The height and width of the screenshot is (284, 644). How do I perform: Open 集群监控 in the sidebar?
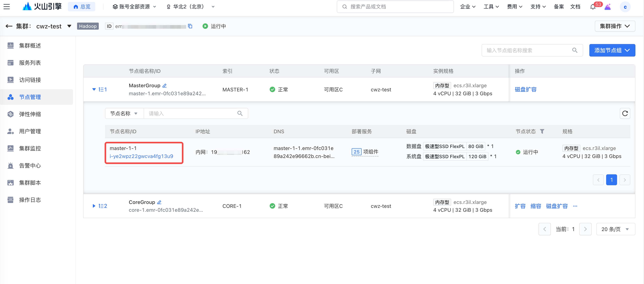click(30, 148)
